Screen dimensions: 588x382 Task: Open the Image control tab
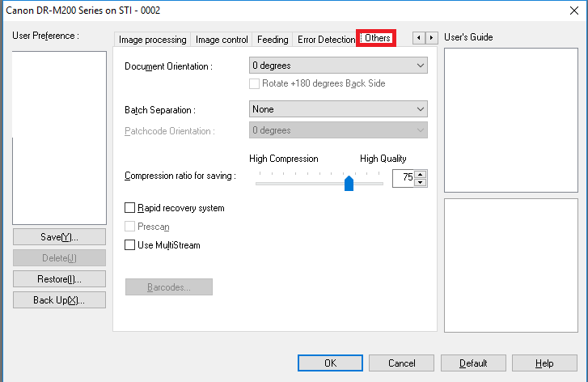[x=222, y=39]
